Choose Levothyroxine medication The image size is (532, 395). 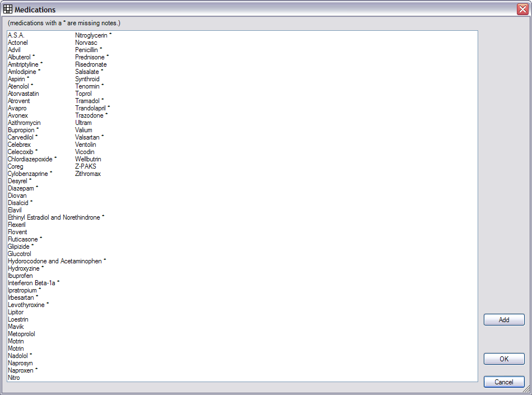coord(28,305)
